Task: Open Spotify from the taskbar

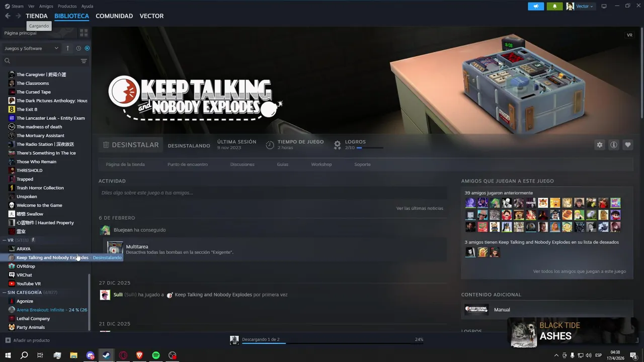Action: [x=156, y=355]
